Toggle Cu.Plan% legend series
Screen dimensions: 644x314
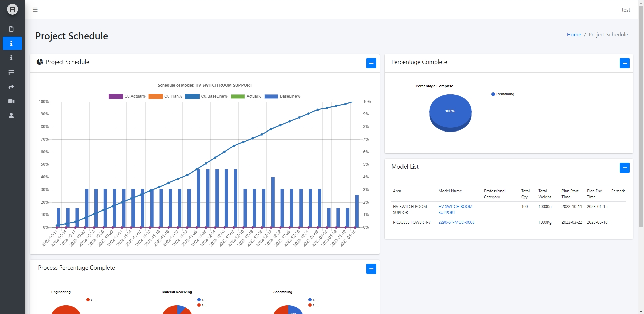pos(165,96)
